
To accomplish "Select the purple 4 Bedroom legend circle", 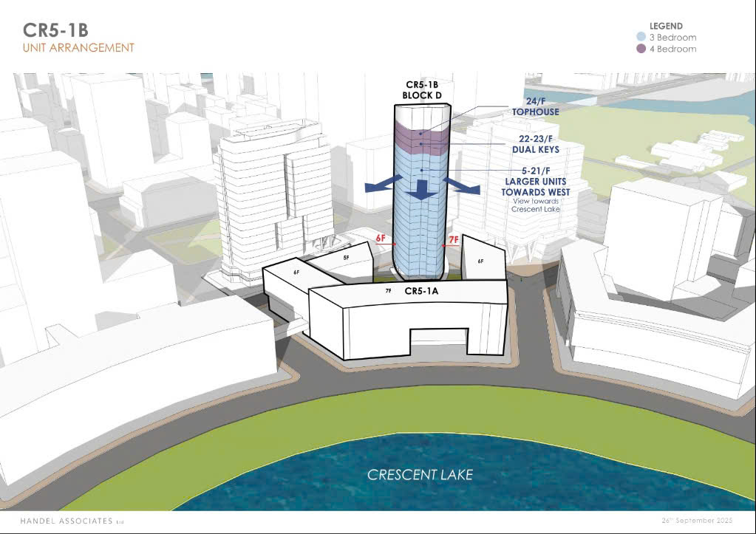I will [641, 49].
